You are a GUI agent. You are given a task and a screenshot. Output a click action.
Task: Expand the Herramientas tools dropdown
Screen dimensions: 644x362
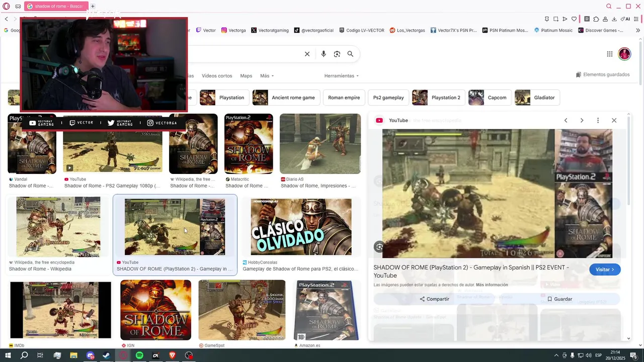pyautogui.click(x=342, y=76)
